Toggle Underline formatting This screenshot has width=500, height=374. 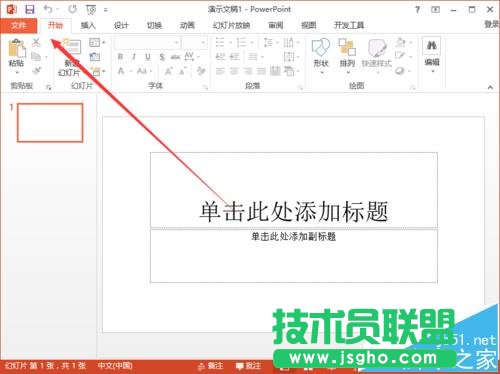pyautogui.click(x=148, y=57)
